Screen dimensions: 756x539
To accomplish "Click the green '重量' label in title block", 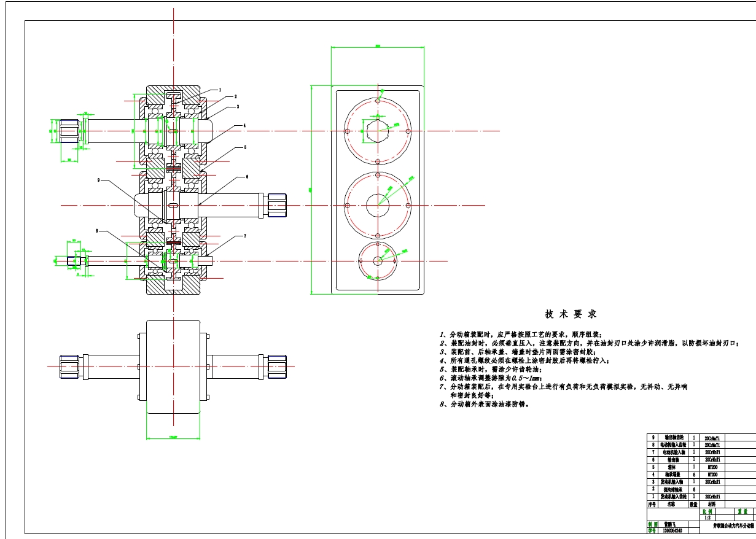I will click(x=742, y=511).
